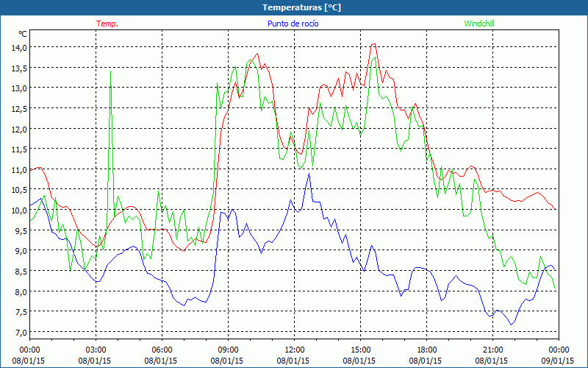Viewport: 588px width, 368px height.
Task: Click the green Windchill spike after 03:00
Action: pyautogui.click(x=110, y=72)
